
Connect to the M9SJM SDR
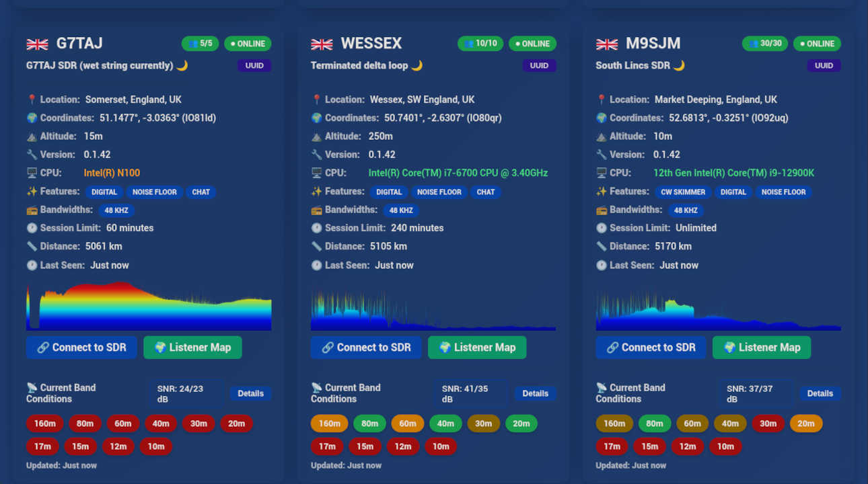tap(651, 348)
